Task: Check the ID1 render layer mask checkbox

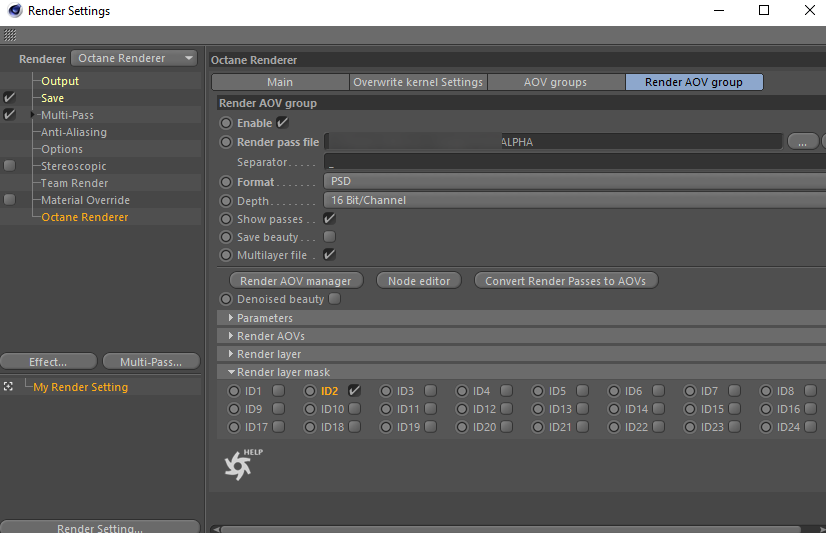Action: click(x=279, y=390)
